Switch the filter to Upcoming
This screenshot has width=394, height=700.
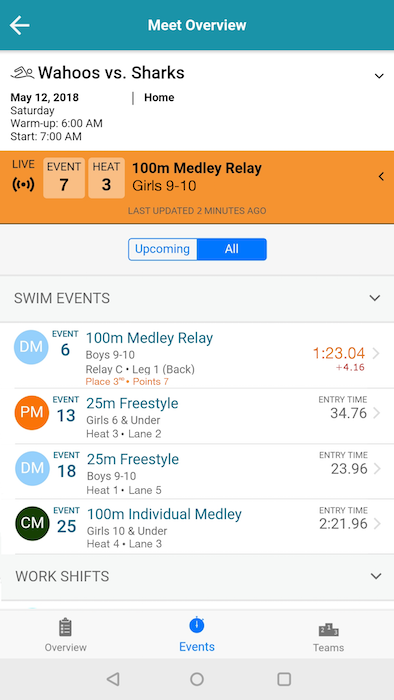(162, 249)
